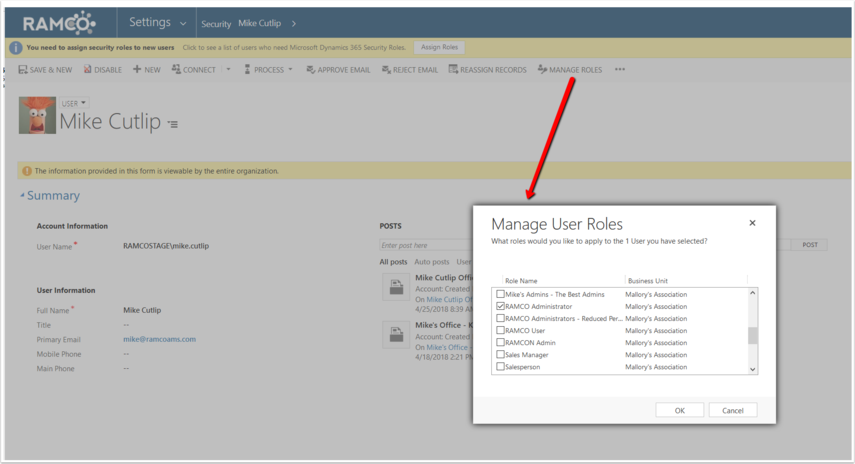
Task: Open dropdown arrow next to Connect
Action: [228, 70]
